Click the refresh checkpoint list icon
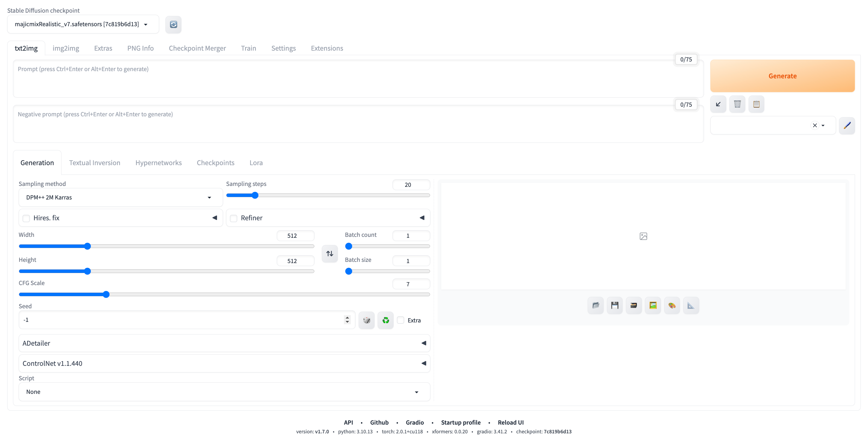 click(x=173, y=24)
